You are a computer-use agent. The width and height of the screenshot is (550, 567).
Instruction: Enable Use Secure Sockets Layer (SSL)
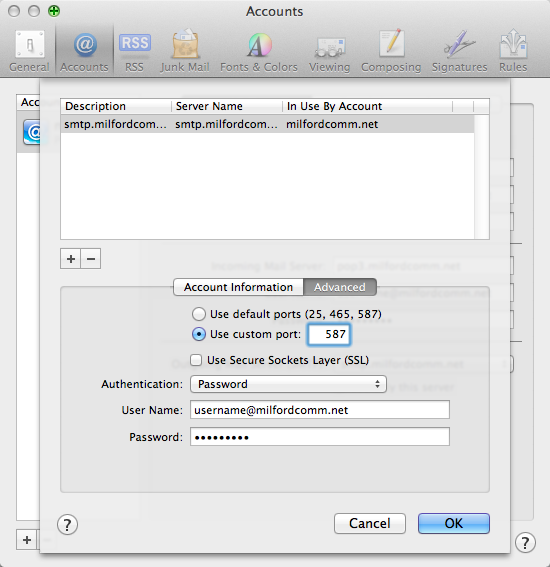196,360
